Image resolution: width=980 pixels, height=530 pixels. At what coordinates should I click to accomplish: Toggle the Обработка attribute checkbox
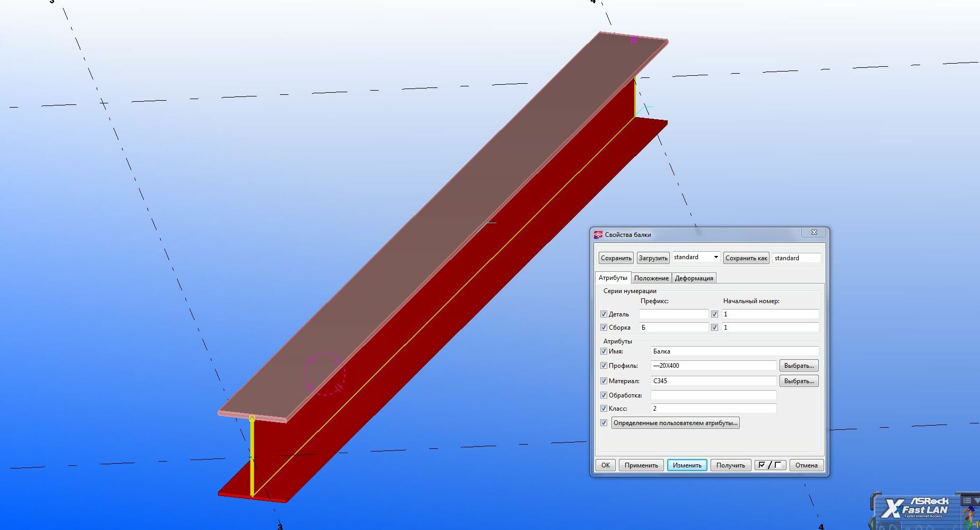pyautogui.click(x=603, y=395)
